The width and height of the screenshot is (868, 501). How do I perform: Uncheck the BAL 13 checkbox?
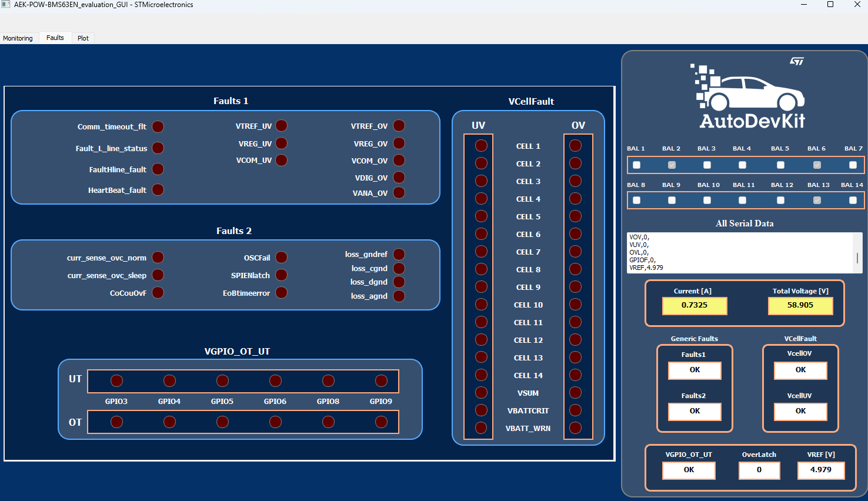click(x=816, y=201)
